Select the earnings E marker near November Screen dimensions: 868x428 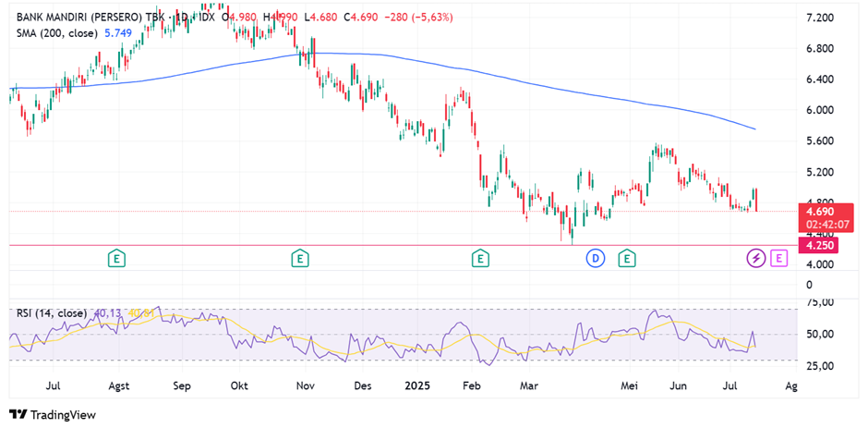pyautogui.click(x=299, y=258)
